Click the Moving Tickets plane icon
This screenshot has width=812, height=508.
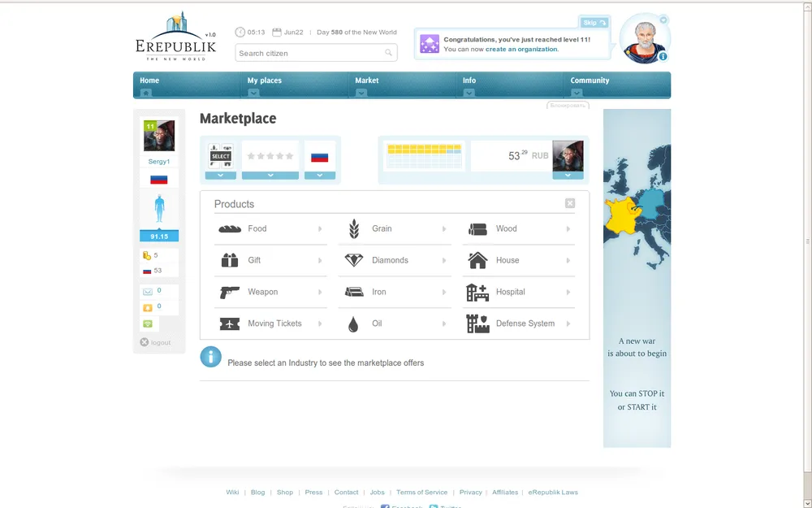[230, 324]
